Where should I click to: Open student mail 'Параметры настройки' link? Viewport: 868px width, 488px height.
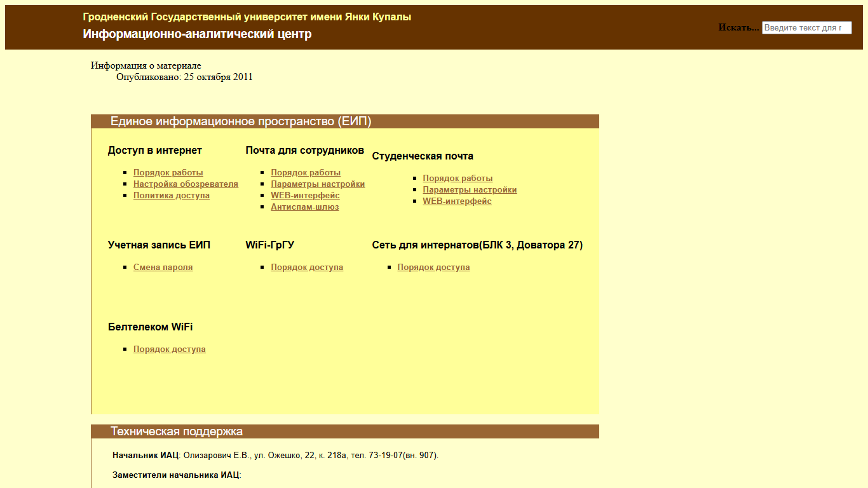click(x=470, y=190)
